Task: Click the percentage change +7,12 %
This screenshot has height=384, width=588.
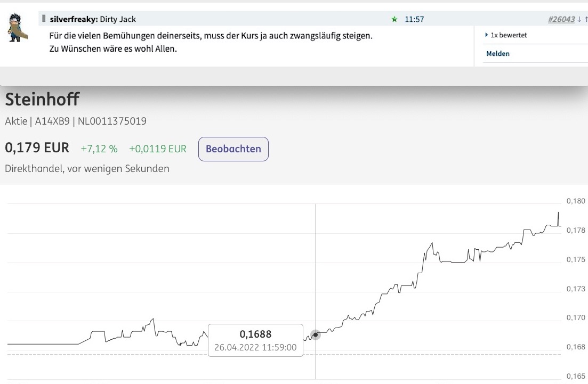Action: pos(99,149)
